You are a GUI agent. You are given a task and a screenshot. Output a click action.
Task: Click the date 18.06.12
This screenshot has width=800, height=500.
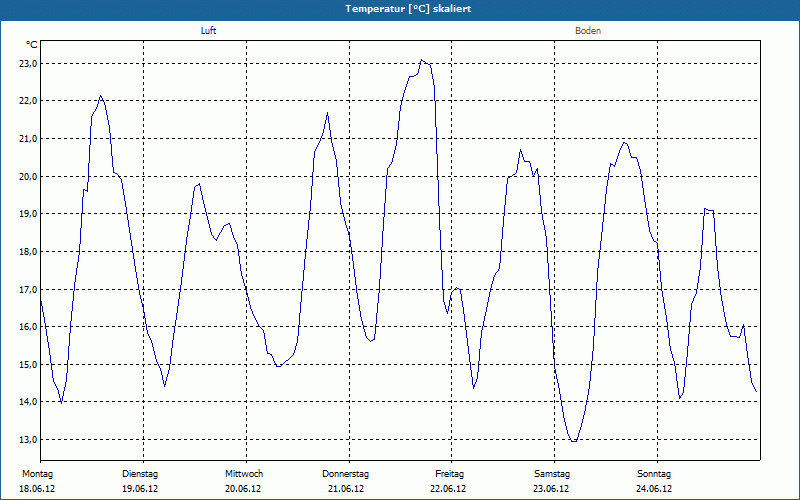[37, 489]
